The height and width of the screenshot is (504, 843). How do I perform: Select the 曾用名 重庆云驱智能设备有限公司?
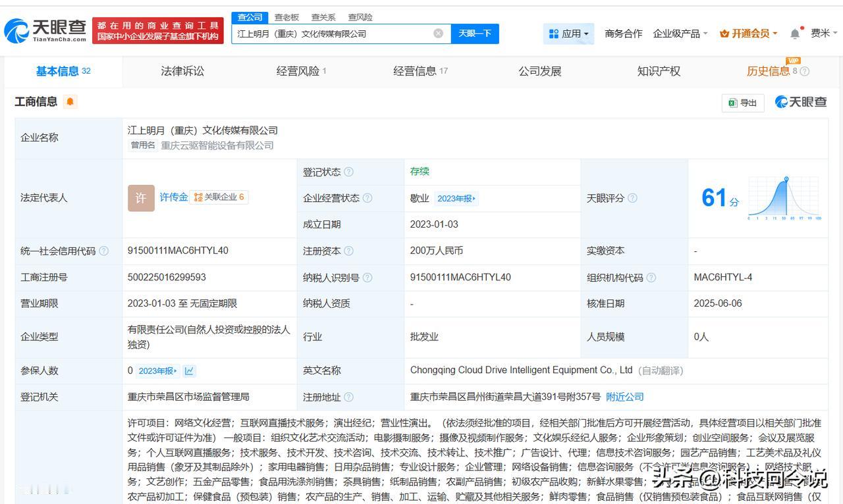217,145
